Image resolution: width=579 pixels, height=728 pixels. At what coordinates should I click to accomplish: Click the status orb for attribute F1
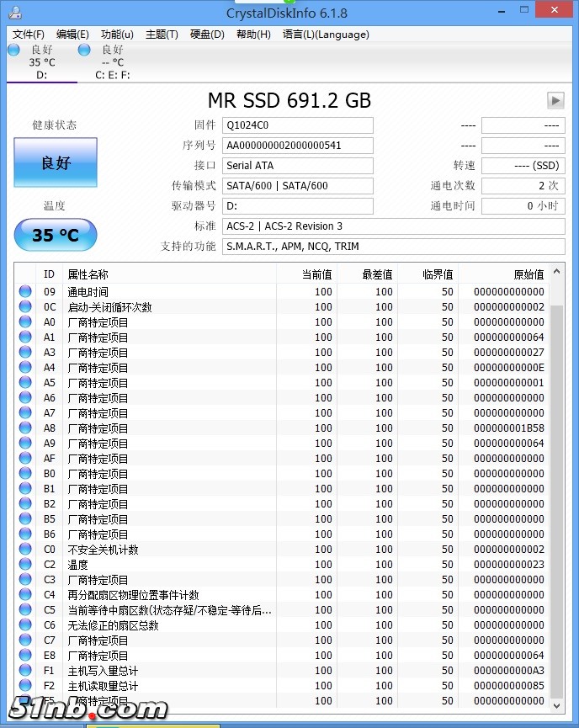click(x=26, y=671)
